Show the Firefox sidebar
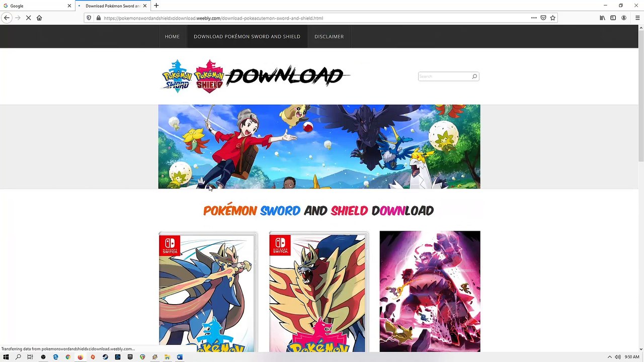 (613, 18)
